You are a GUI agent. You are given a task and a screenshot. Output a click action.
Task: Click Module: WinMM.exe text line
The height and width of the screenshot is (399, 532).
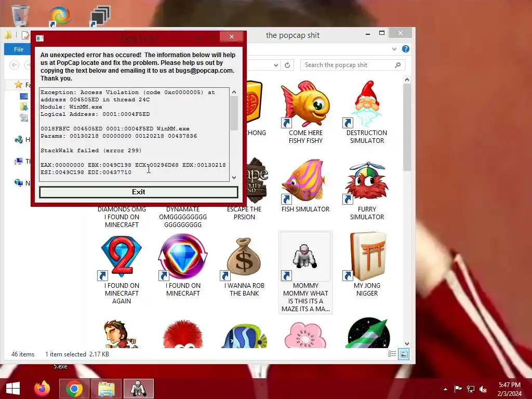[x=71, y=107]
